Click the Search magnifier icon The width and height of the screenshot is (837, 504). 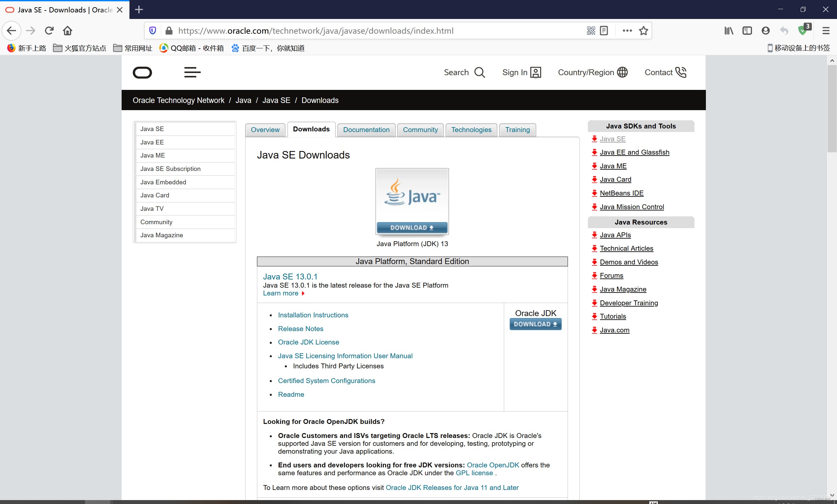pos(480,72)
